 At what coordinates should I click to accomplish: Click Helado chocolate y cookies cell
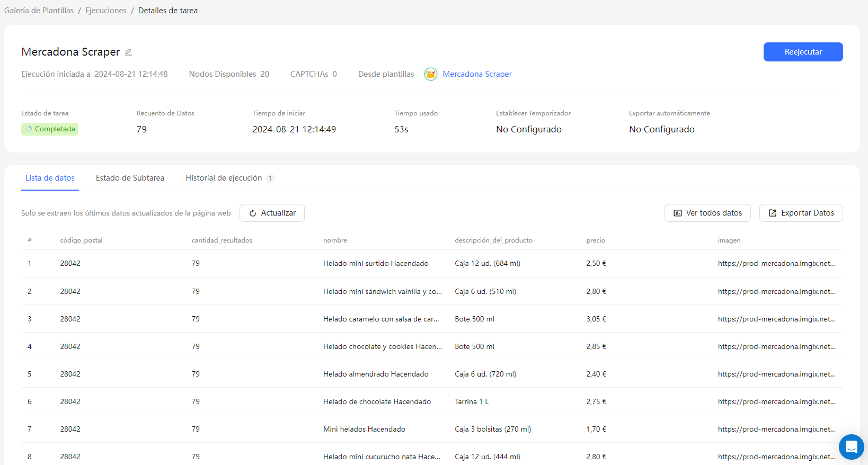pyautogui.click(x=383, y=346)
